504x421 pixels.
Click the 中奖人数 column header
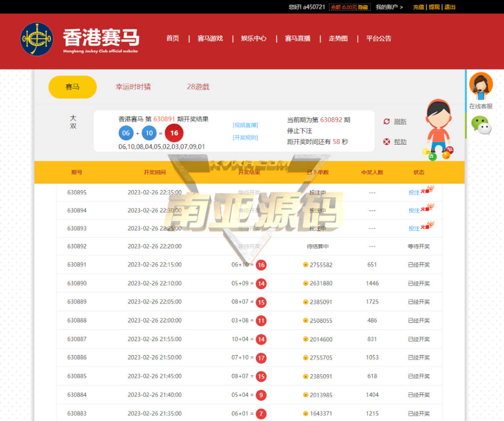tap(372, 172)
